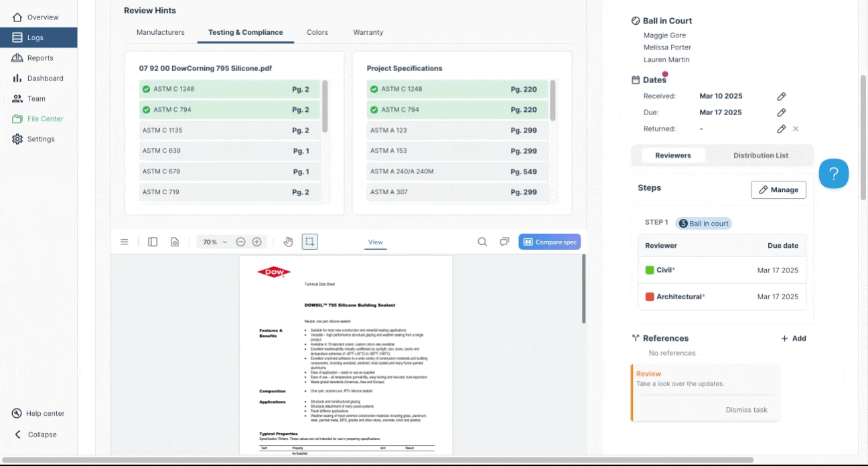Select ASTM C 679 row
Viewport: 868px width, 466px height.
[x=229, y=171]
